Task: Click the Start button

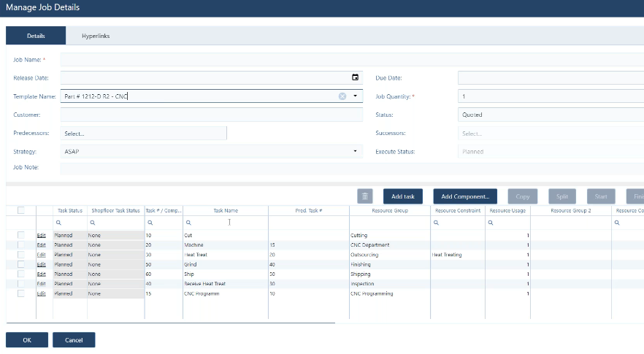Action: (601, 196)
